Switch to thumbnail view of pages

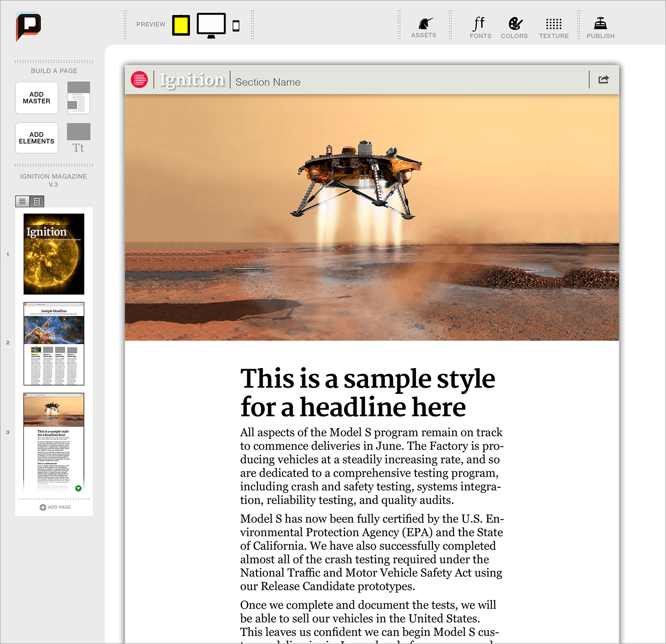(x=37, y=202)
